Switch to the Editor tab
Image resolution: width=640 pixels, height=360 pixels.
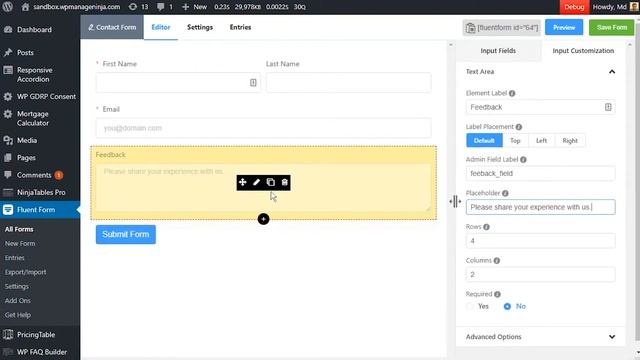click(x=161, y=27)
